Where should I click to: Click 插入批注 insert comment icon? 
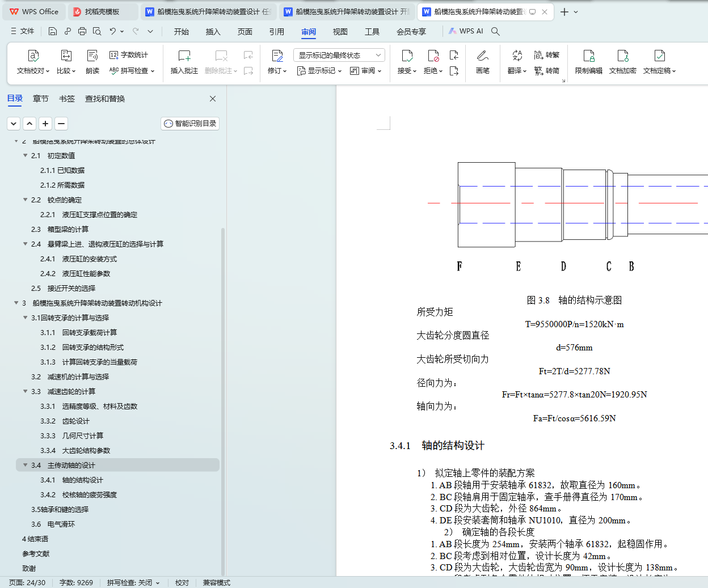click(x=184, y=56)
